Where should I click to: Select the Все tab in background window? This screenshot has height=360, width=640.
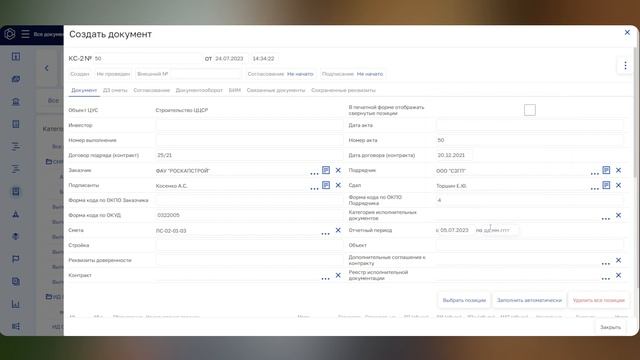click(53, 100)
